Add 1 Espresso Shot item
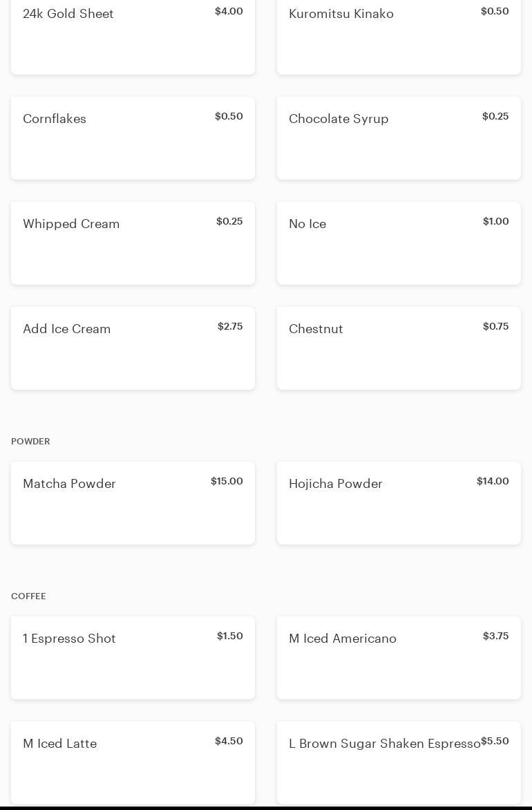 (x=133, y=658)
